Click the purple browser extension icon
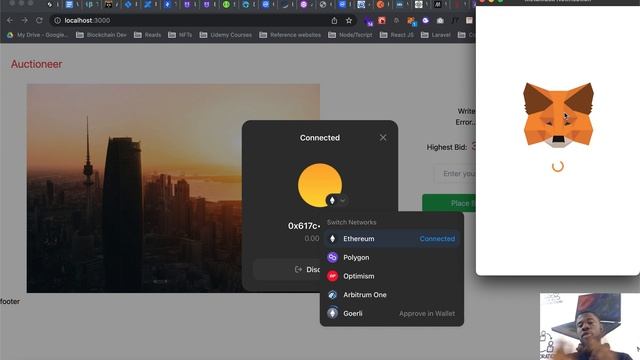The width and height of the screenshot is (640, 360). tap(369, 21)
